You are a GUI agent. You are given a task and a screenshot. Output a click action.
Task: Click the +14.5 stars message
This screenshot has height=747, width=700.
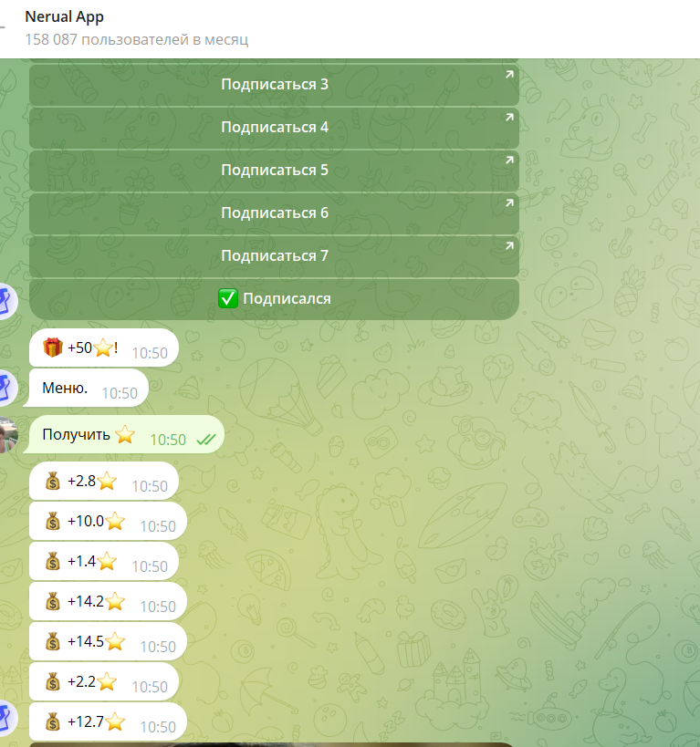coord(108,642)
